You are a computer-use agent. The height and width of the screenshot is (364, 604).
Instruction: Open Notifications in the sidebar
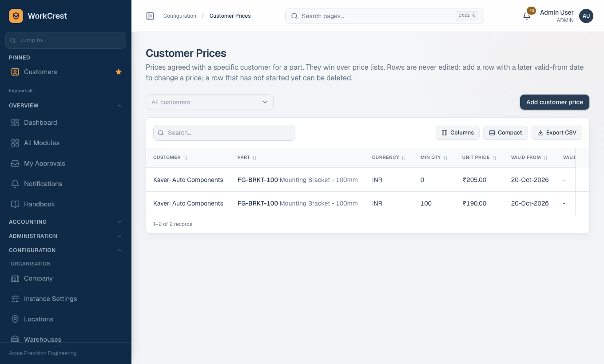click(x=66, y=184)
